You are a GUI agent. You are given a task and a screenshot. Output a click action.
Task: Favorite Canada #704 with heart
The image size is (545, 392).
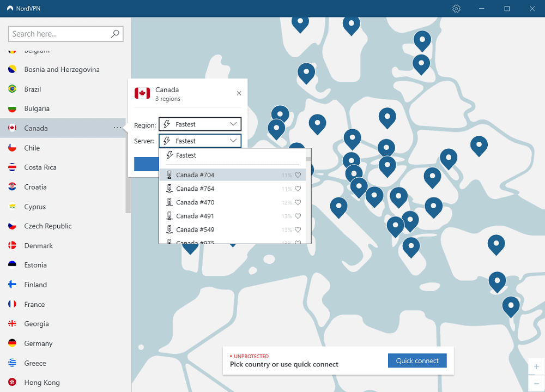point(298,175)
